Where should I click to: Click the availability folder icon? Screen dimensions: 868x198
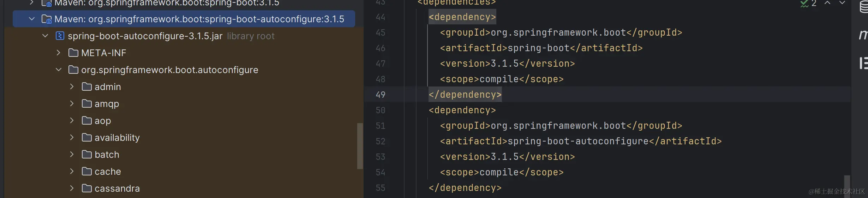click(87, 137)
